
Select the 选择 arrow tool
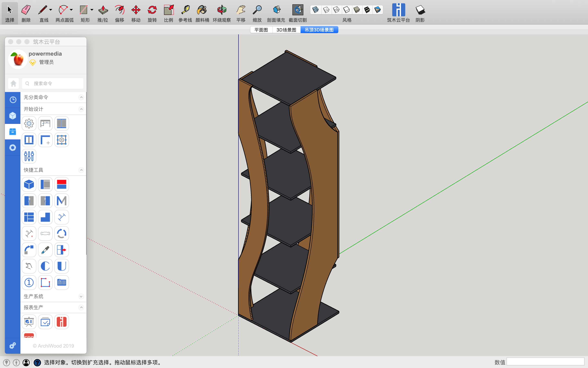click(x=9, y=13)
